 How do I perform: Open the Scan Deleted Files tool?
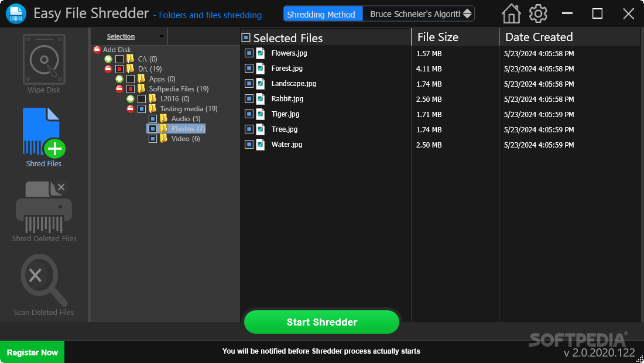click(x=44, y=285)
